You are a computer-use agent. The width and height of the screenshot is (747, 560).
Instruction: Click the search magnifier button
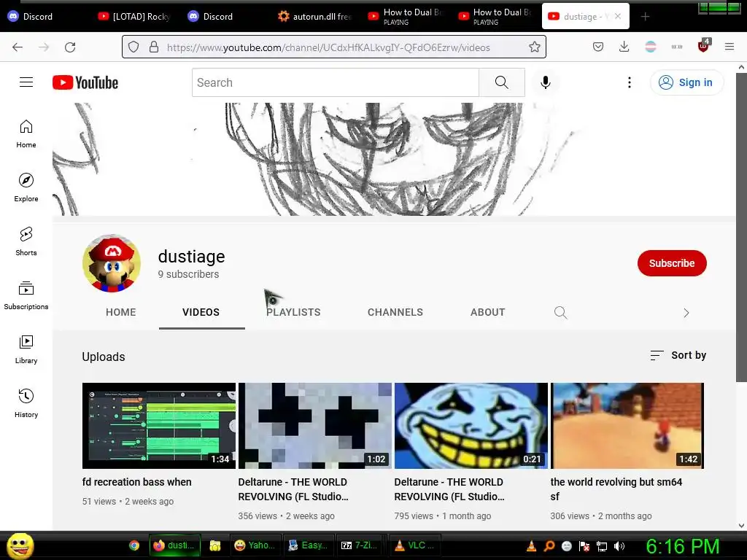(x=502, y=82)
